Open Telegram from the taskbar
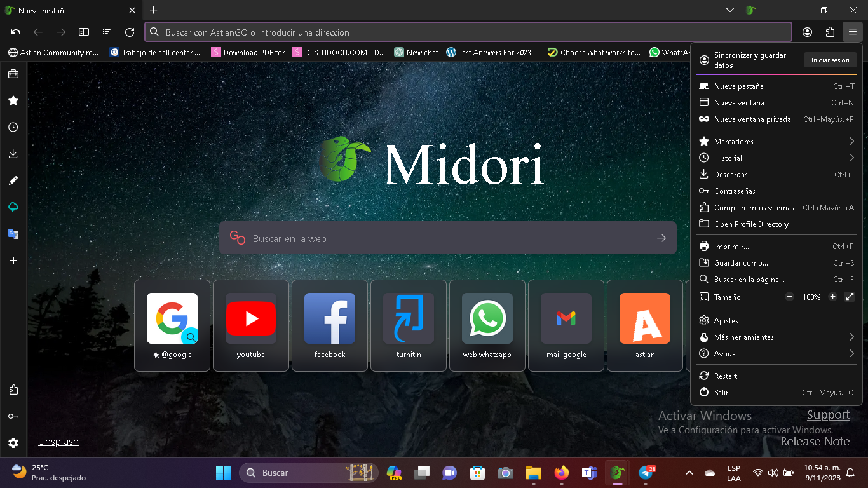868x488 pixels. tap(646, 473)
